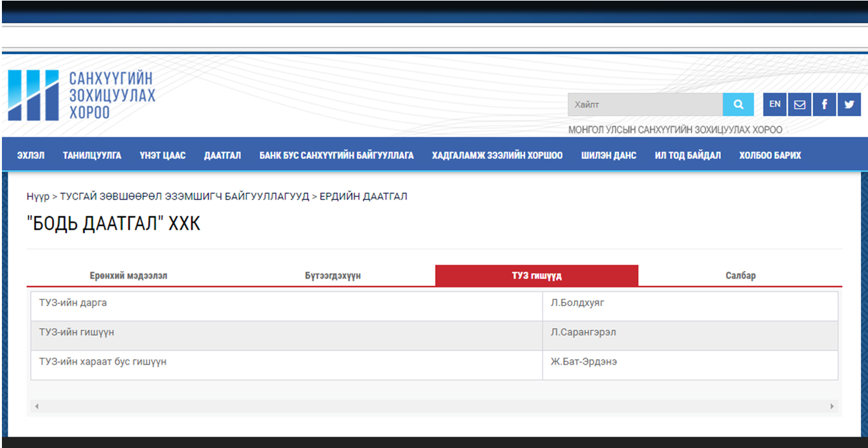This screenshot has width=868, height=448.
Task: Switch to the Бүтээгдэхүүн tab
Action: pos(333,275)
